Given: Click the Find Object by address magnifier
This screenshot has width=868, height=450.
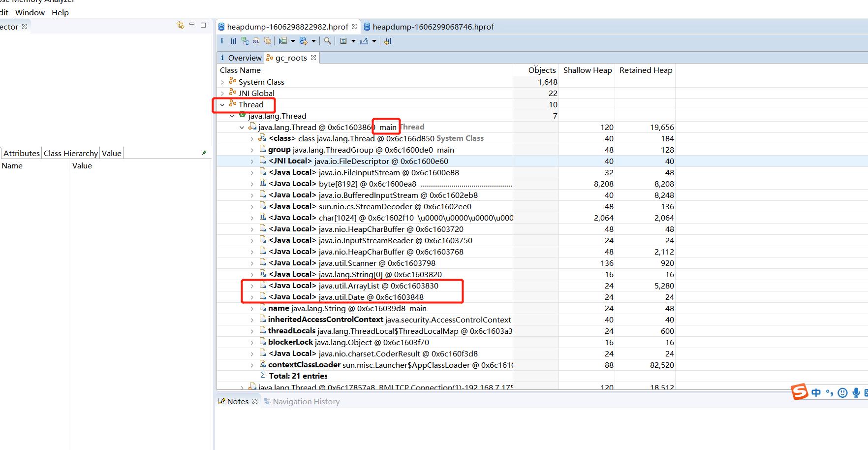Looking at the screenshot, I should point(327,41).
